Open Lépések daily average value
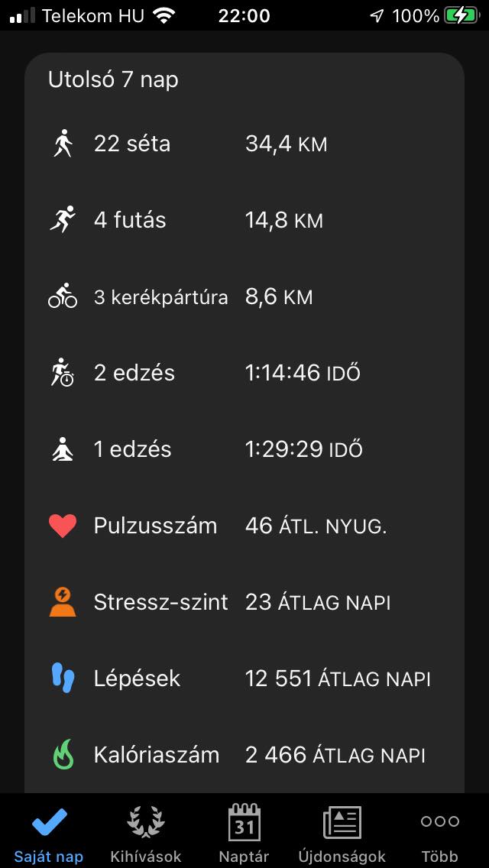489x868 pixels. (x=337, y=679)
